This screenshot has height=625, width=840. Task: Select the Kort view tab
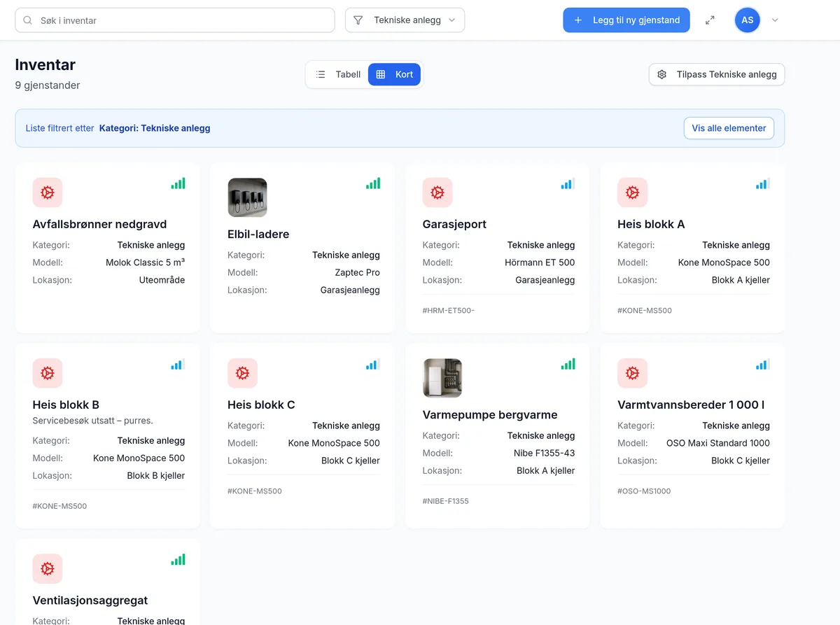pyautogui.click(x=395, y=74)
